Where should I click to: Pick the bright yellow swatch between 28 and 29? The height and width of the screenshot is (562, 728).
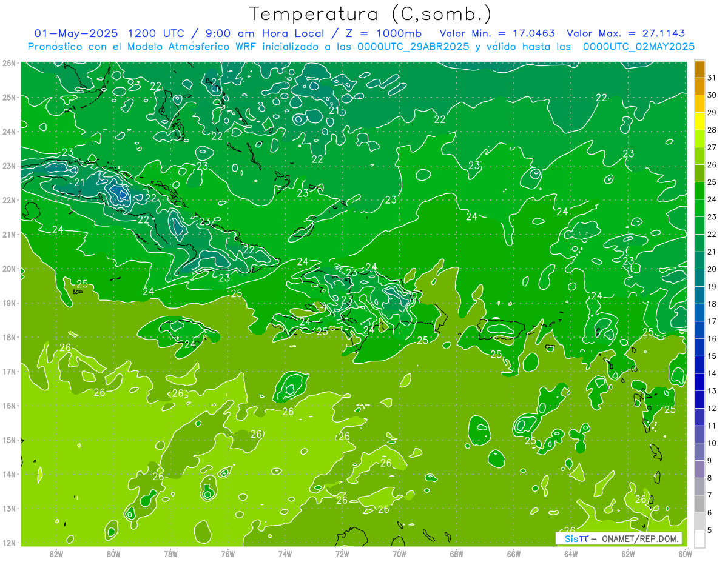point(699,121)
